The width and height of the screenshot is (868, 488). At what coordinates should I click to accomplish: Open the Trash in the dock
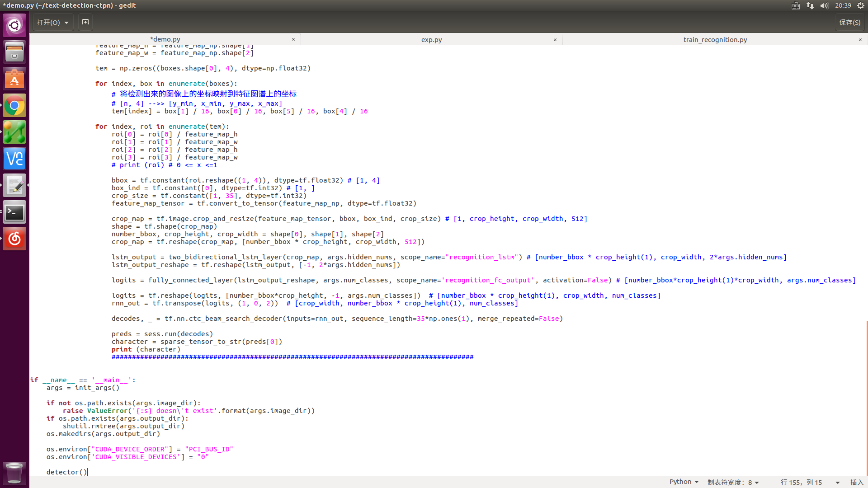point(14,473)
